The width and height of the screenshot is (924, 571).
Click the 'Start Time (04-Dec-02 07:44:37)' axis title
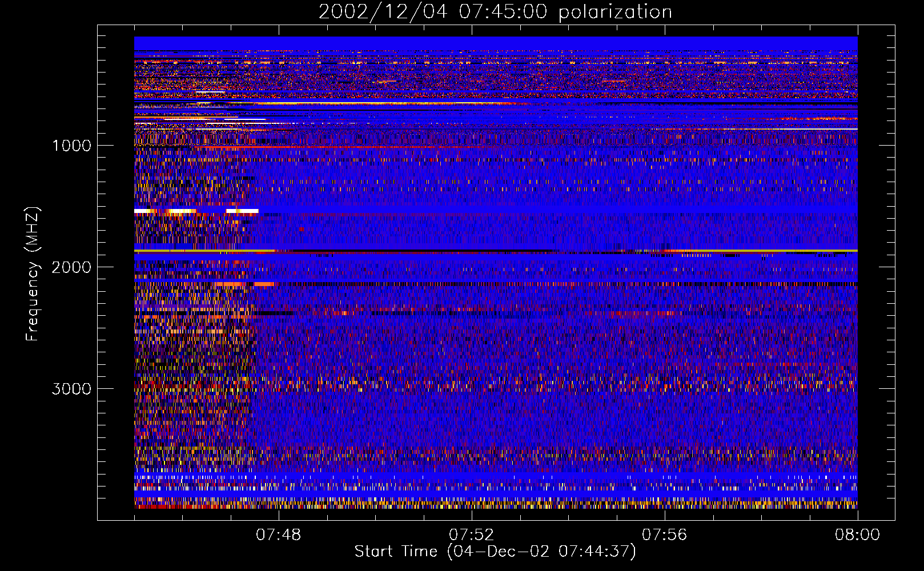pos(495,552)
